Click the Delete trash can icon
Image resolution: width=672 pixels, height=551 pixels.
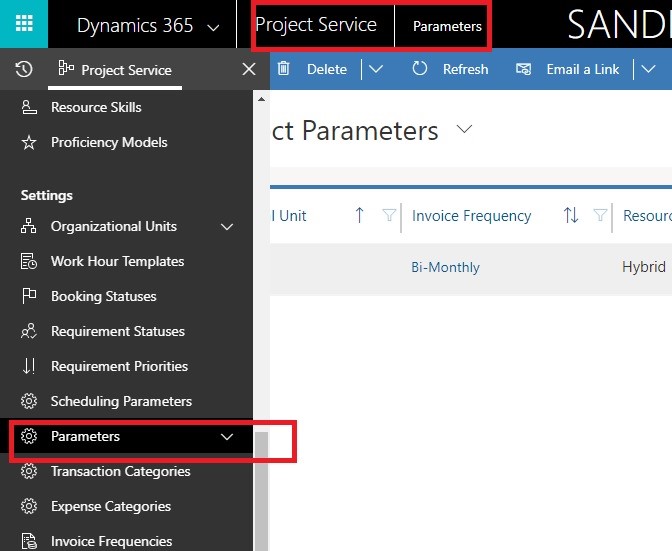tap(284, 69)
